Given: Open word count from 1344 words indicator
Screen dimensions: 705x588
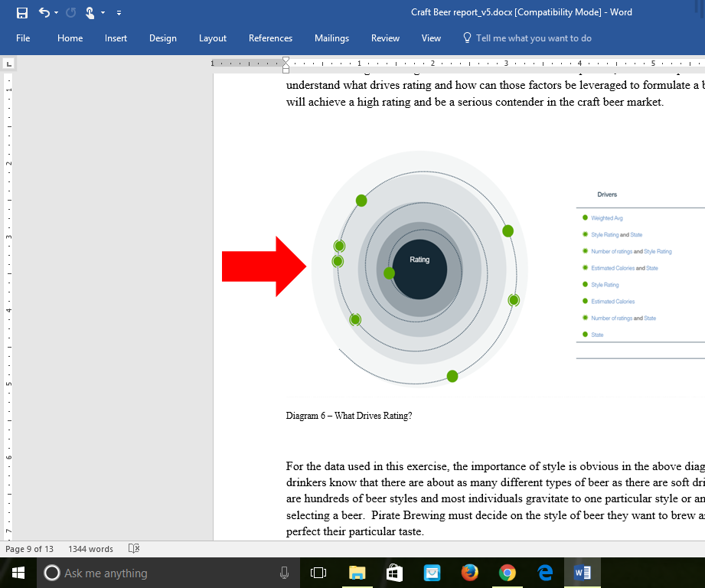Looking at the screenshot, I should click(90, 548).
